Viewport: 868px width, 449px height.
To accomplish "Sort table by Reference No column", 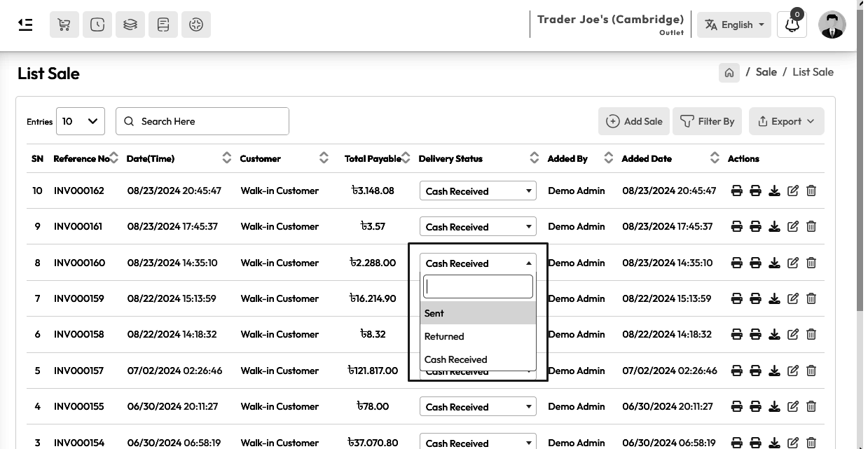I will point(114,158).
